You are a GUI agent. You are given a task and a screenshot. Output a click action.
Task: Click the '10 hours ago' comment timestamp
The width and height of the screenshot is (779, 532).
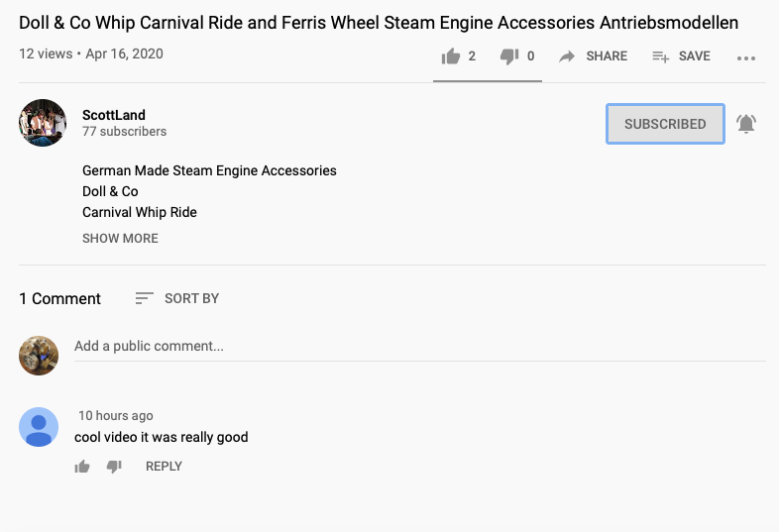coord(116,416)
